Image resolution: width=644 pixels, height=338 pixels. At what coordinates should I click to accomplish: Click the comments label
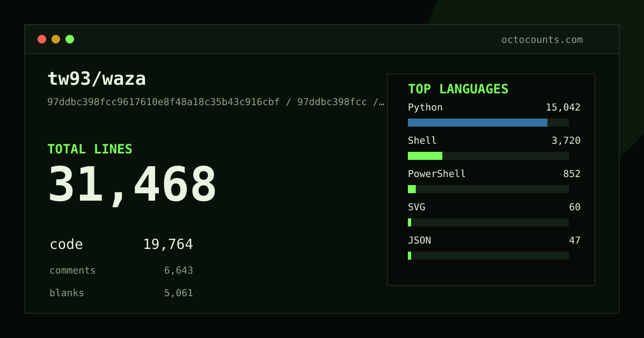(72, 270)
